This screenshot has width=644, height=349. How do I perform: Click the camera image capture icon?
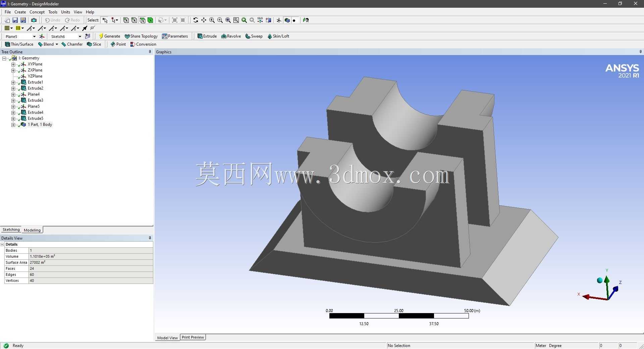[x=34, y=20]
